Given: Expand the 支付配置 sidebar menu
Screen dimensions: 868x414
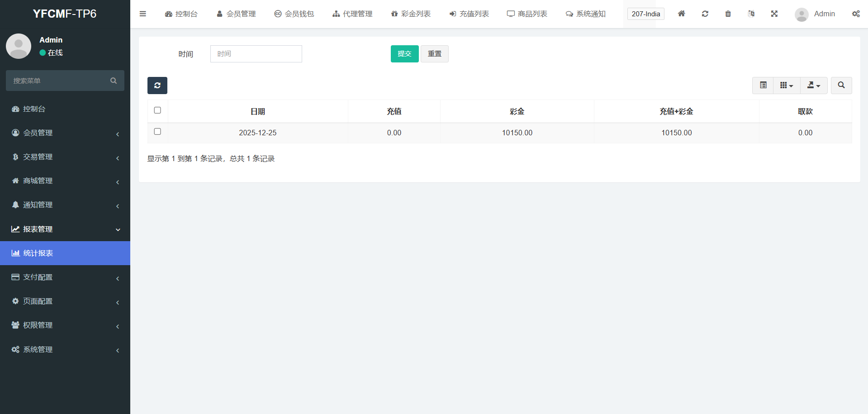Looking at the screenshot, I should [65, 277].
